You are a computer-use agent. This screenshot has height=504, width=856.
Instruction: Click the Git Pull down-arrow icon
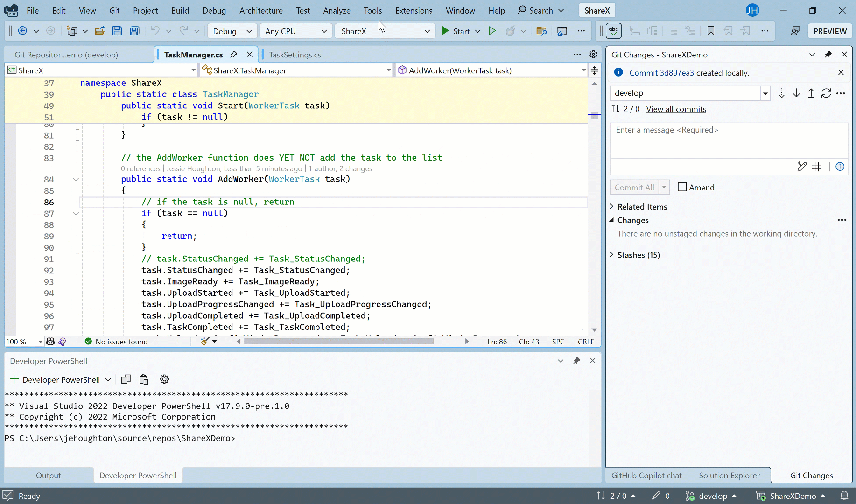(x=796, y=93)
